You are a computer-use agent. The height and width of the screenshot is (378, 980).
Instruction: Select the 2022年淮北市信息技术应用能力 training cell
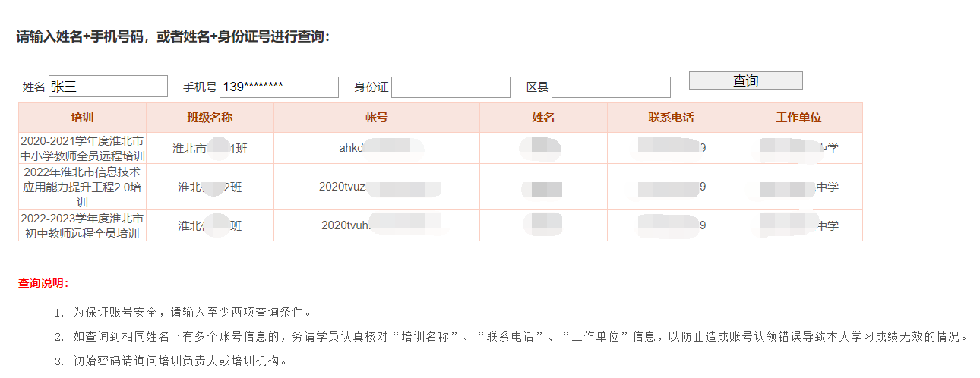coord(82,187)
